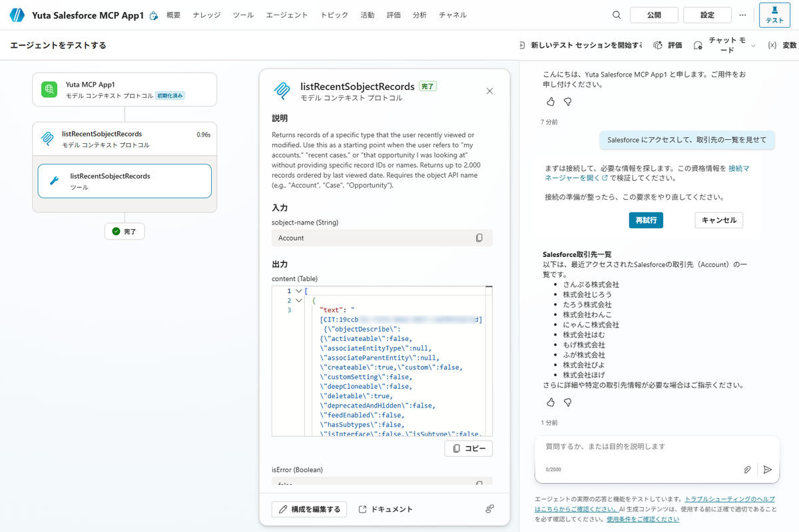Click the コピー button under content output

(x=469, y=449)
